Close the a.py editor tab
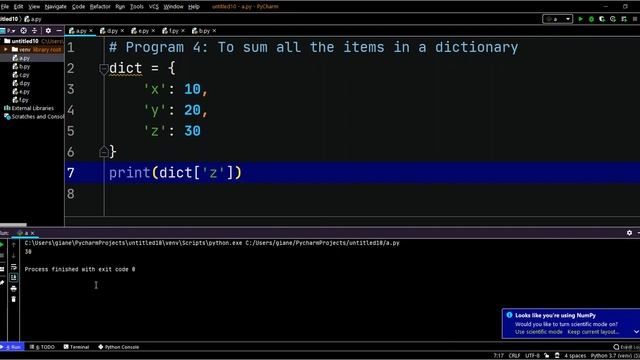640x360 pixels. (91, 31)
